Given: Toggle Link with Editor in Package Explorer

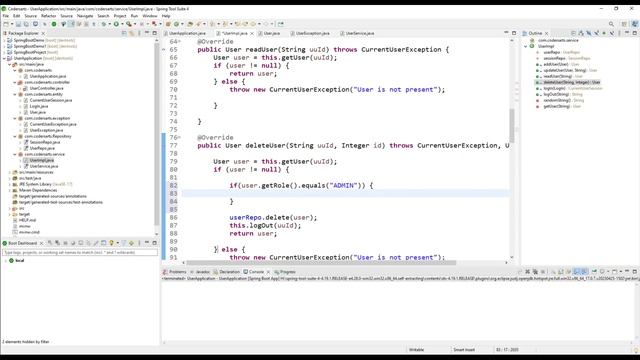Looking at the screenshot, I should [x=132, y=33].
